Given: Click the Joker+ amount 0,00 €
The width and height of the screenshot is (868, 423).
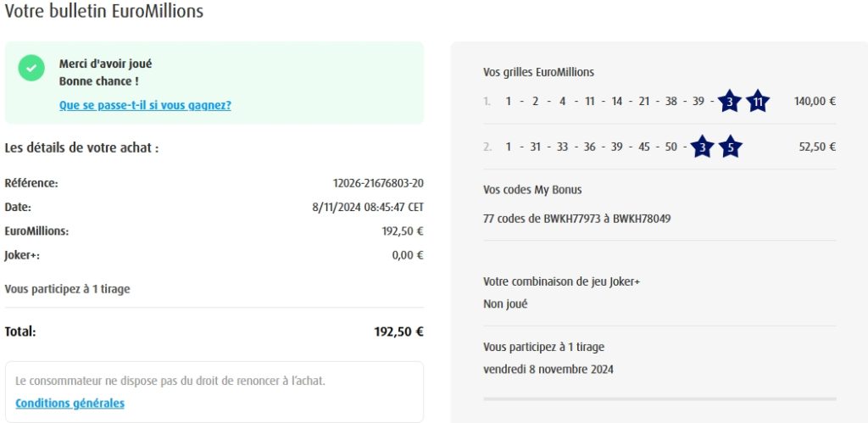Looking at the screenshot, I should (407, 255).
